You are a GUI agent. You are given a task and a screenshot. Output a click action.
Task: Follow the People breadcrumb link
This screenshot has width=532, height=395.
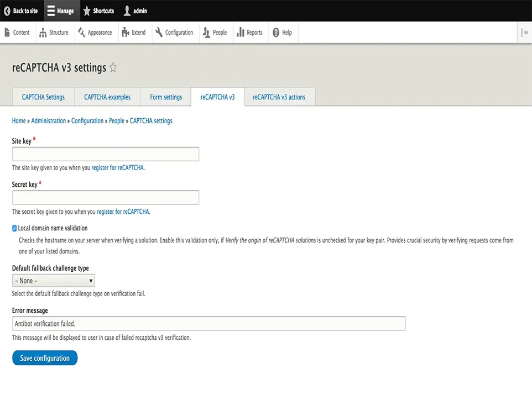coord(116,120)
